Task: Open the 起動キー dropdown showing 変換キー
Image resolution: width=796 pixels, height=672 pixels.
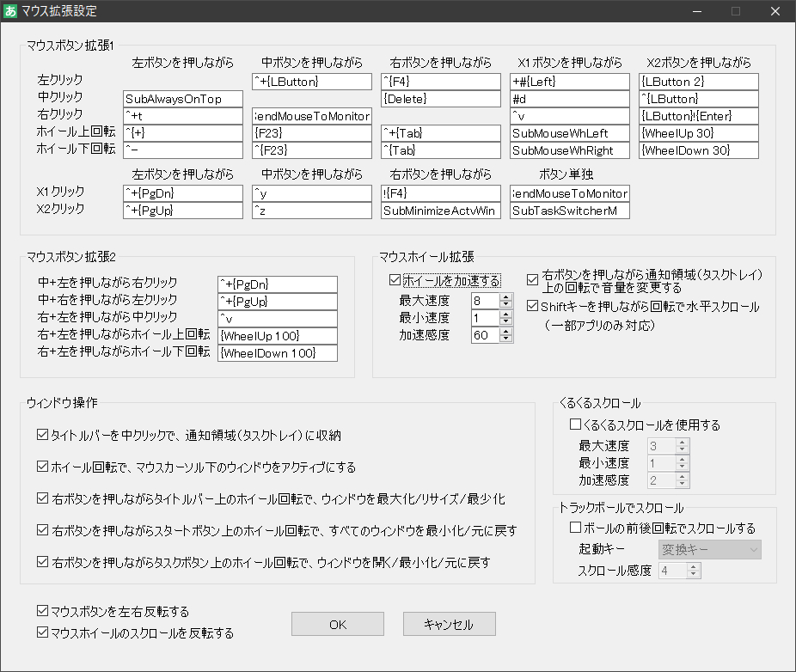Action: [x=709, y=549]
